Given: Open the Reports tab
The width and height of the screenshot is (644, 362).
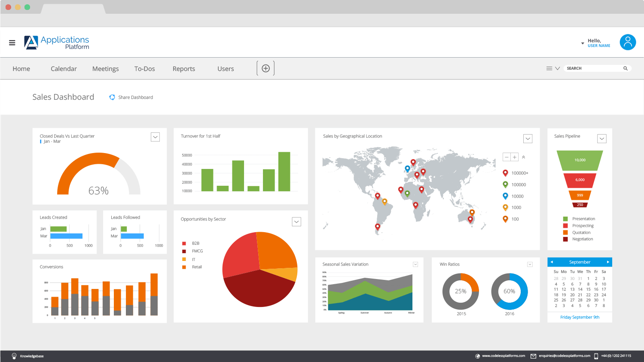Looking at the screenshot, I should (x=184, y=69).
